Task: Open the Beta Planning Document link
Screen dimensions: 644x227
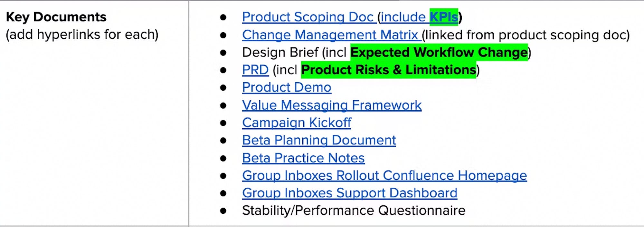Action: (319, 140)
